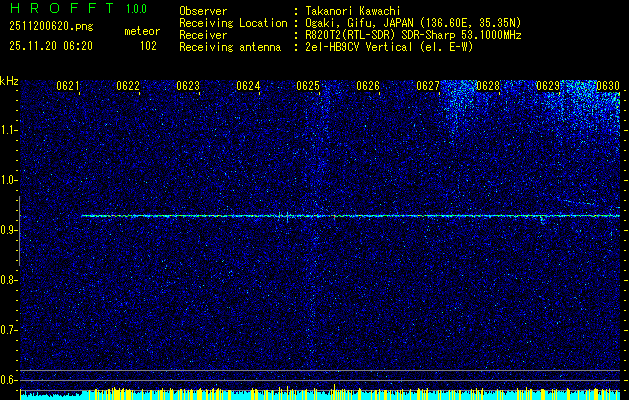Screen dimensions: 629x400
Task: Click the 0625 time marker
Action: (x=308, y=85)
